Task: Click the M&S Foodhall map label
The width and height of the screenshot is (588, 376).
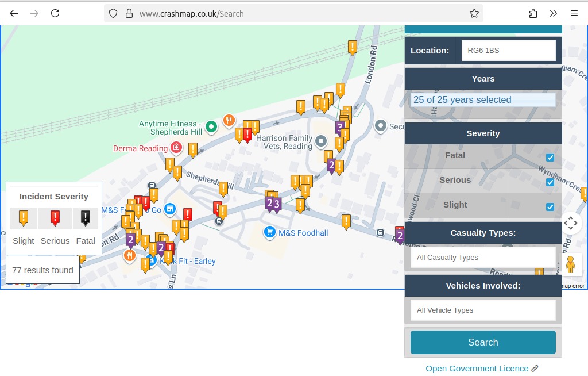Action: point(303,233)
